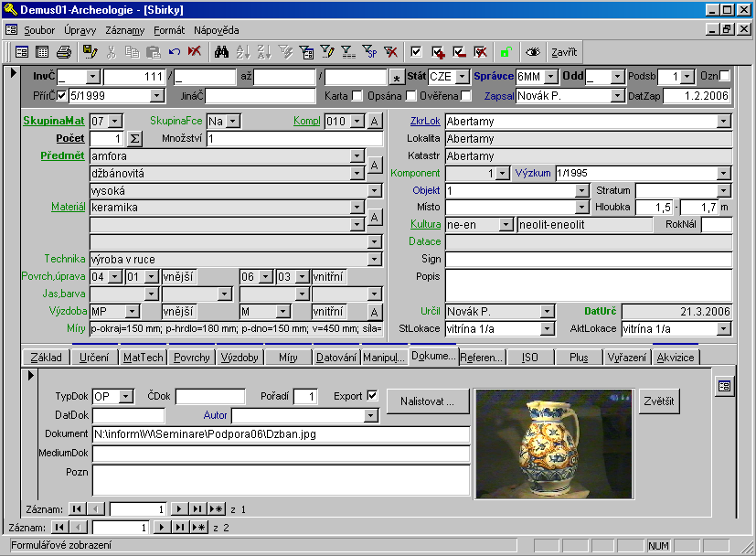Click the A button beside Předmět fields
Image resolution: width=756 pixels, height=556 pixels.
(x=375, y=165)
